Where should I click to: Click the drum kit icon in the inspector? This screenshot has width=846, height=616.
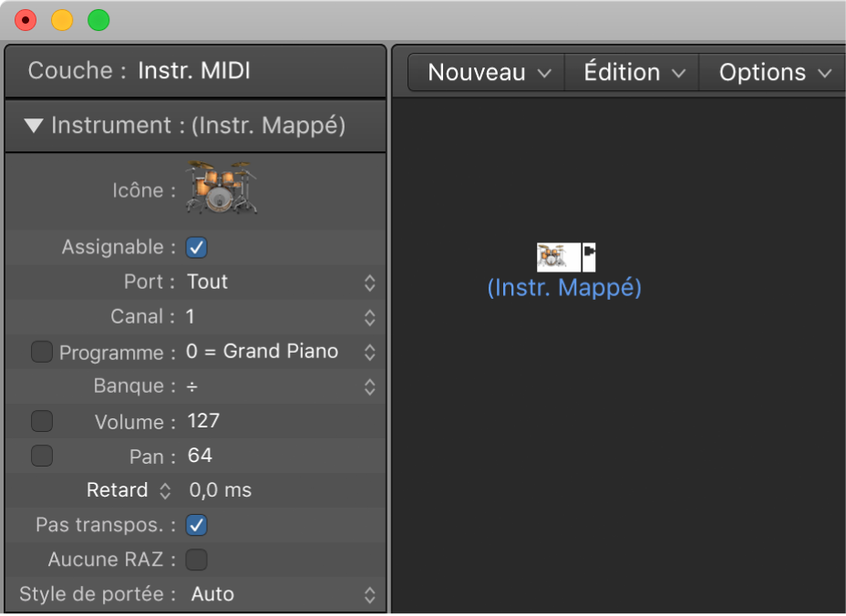221,188
